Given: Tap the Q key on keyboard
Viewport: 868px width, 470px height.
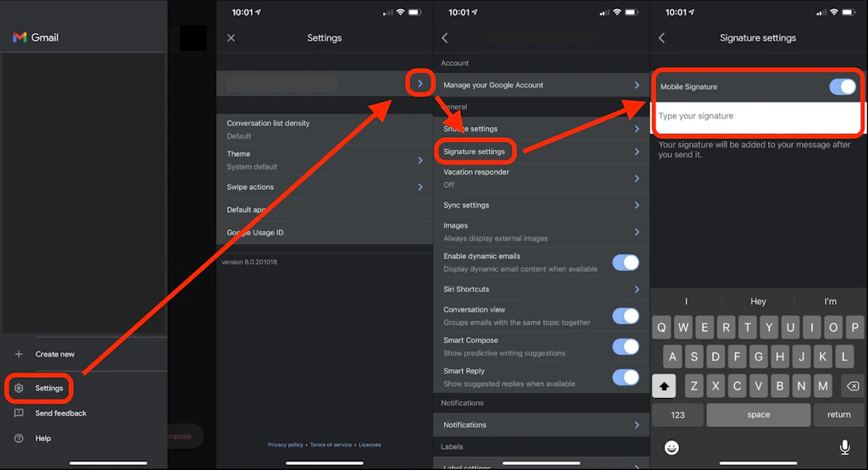Looking at the screenshot, I should (661, 328).
